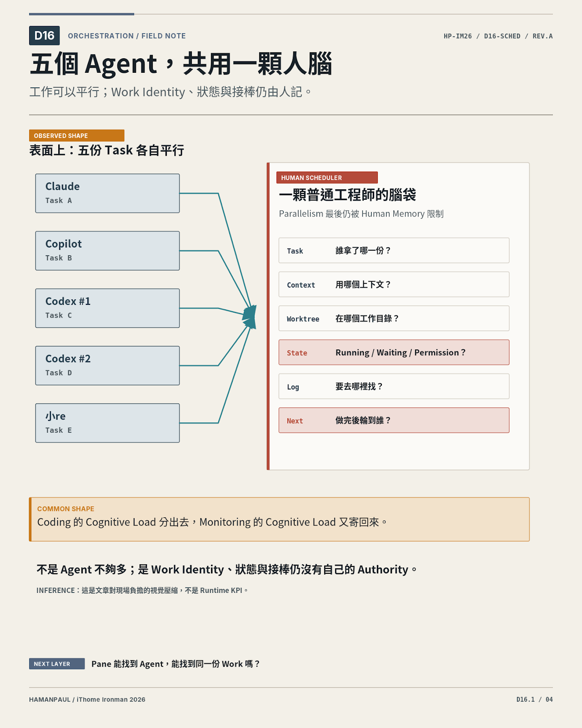Click the title '五個 Agent，共用一顆人腦'

pyautogui.click(x=181, y=64)
